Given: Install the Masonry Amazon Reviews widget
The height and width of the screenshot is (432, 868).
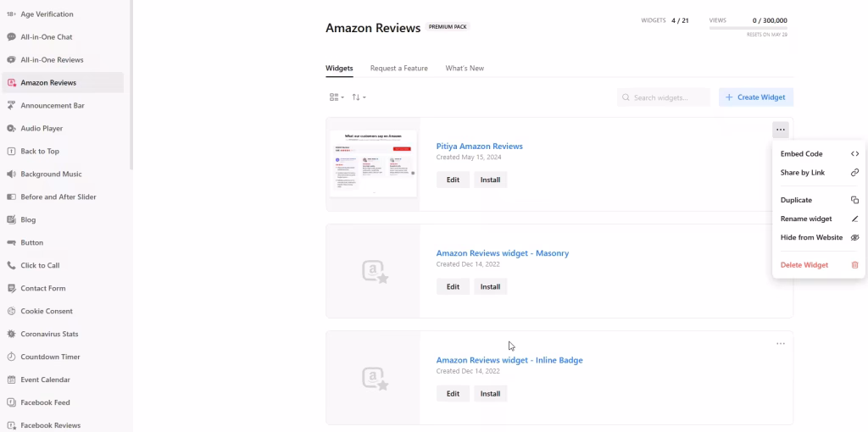Looking at the screenshot, I should click(490, 286).
